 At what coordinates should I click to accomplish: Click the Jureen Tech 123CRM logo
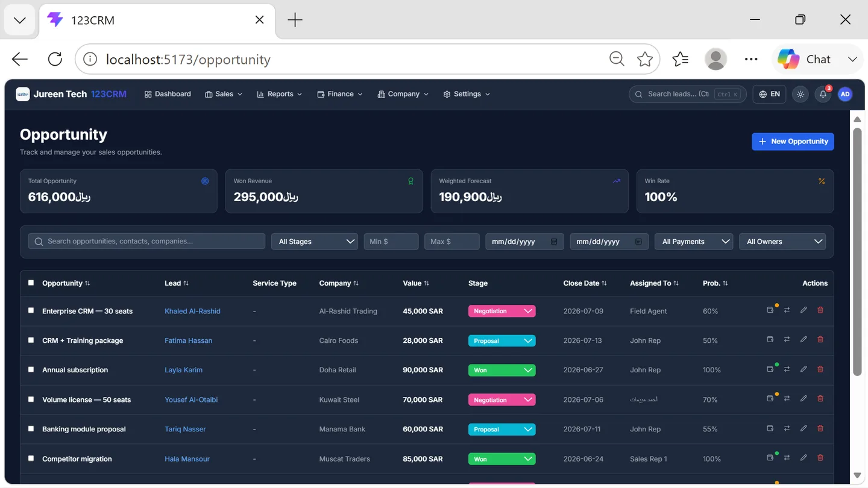point(71,94)
